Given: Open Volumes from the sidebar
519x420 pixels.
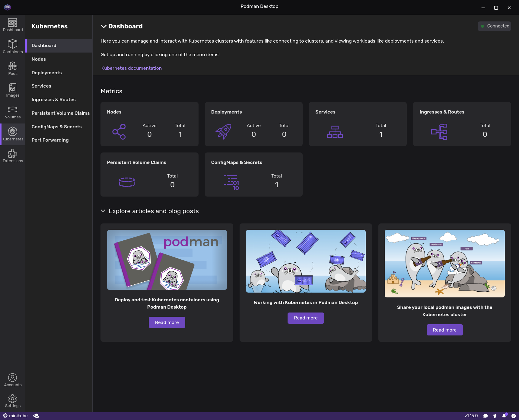Looking at the screenshot, I should pyautogui.click(x=13, y=112).
